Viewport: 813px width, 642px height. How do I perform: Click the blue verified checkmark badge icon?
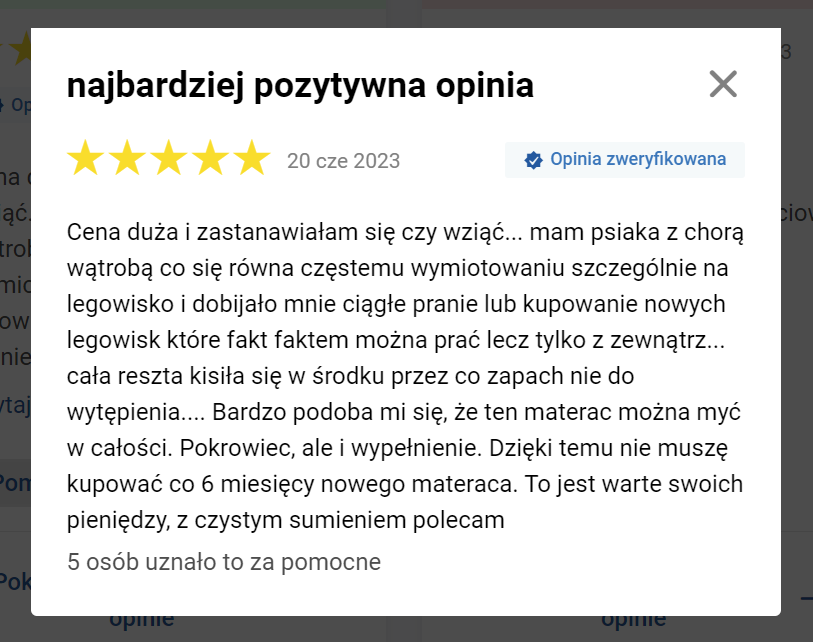click(533, 160)
